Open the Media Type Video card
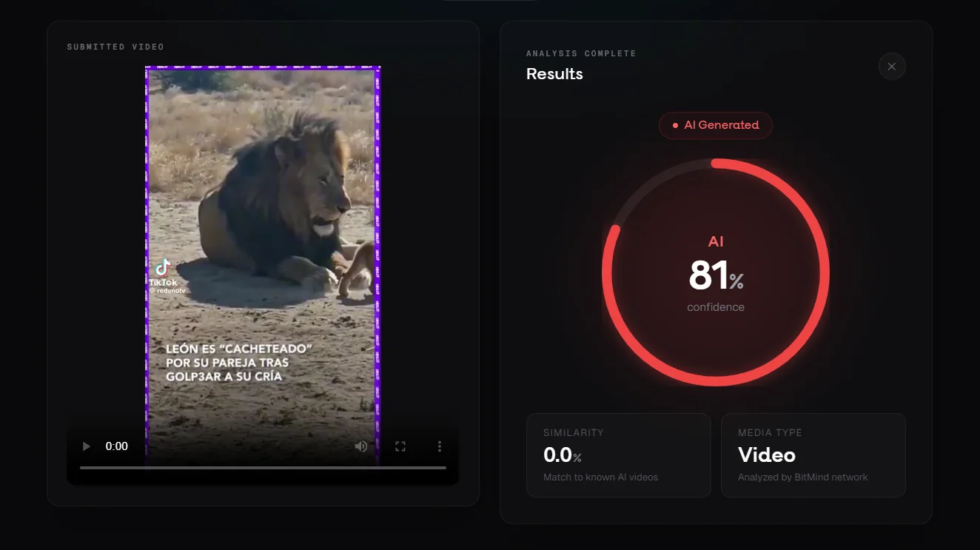 click(x=813, y=455)
